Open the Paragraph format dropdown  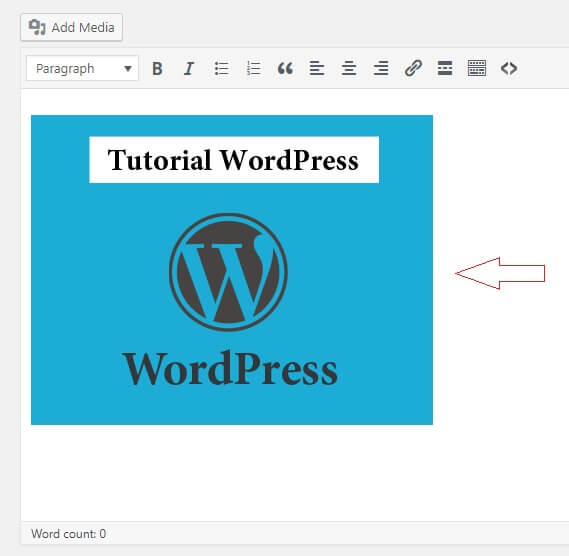(82, 68)
